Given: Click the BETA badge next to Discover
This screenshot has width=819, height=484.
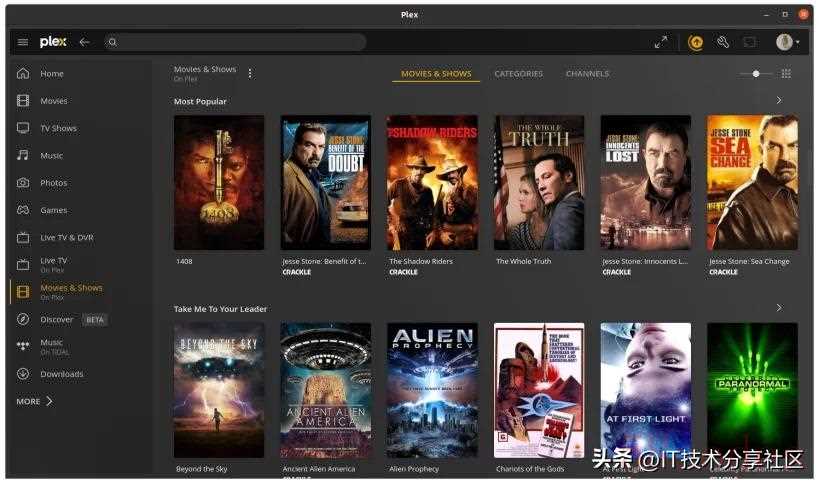Looking at the screenshot, I should point(95,320).
